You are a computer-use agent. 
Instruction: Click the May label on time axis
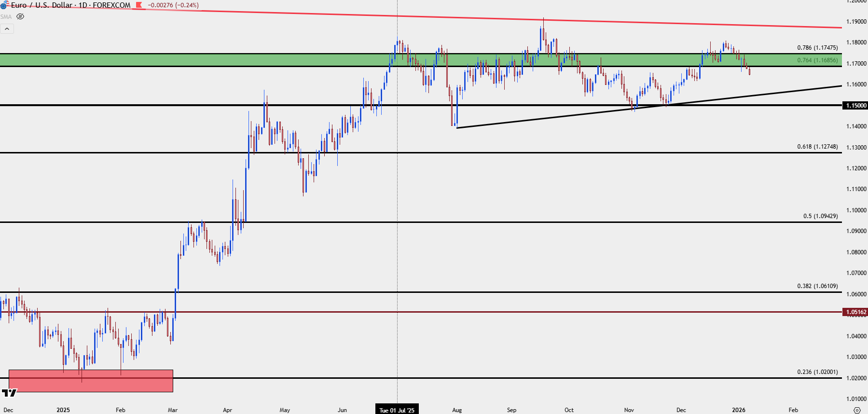pos(285,410)
